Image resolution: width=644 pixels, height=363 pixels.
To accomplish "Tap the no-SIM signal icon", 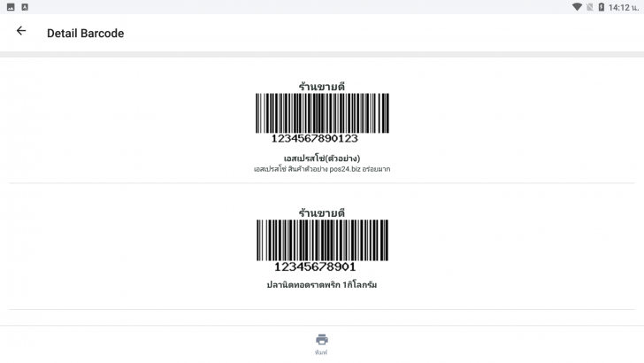I will tap(589, 7).
